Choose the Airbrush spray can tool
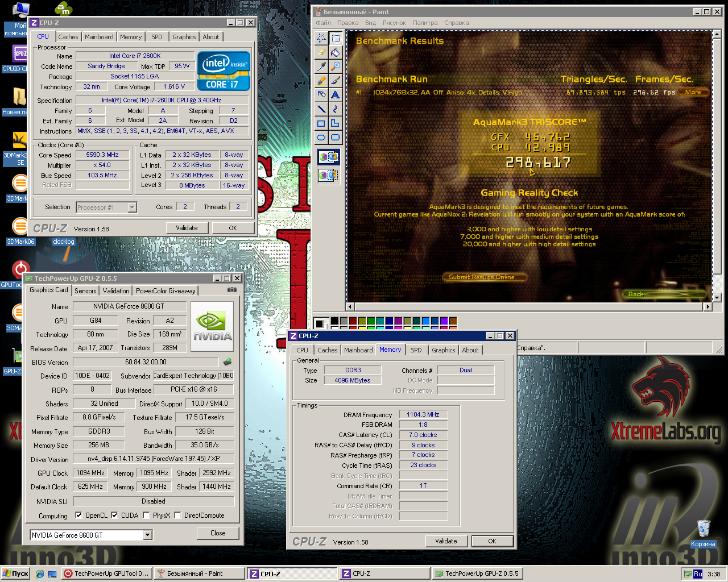Image resolution: width=728 pixels, height=582 pixels. [x=321, y=95]
